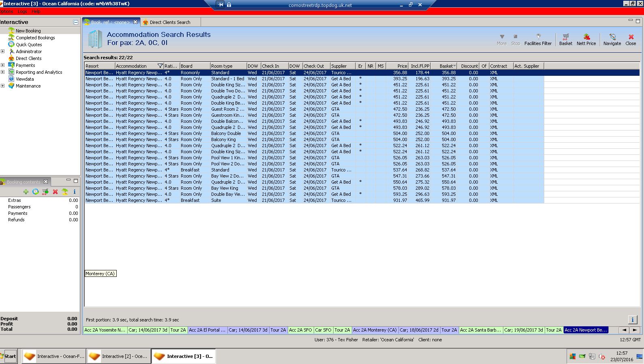Click the Nett Price toolbar icon
The height and width of the screenshot is (364, 644).
click(586, 39)
